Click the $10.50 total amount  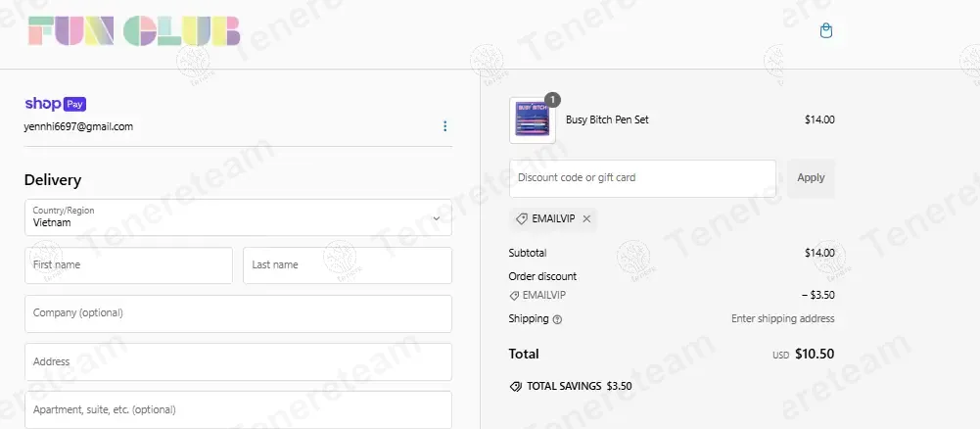pyautogui.click(x=815, y=354)
